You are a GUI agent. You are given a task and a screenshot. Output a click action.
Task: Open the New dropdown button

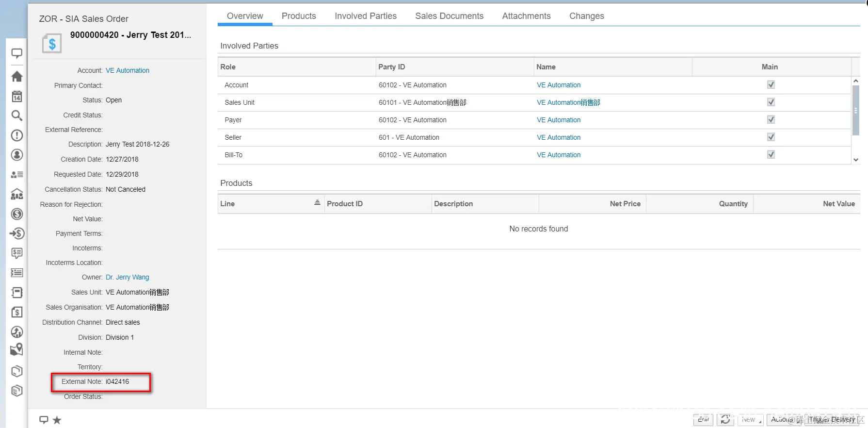750,420
